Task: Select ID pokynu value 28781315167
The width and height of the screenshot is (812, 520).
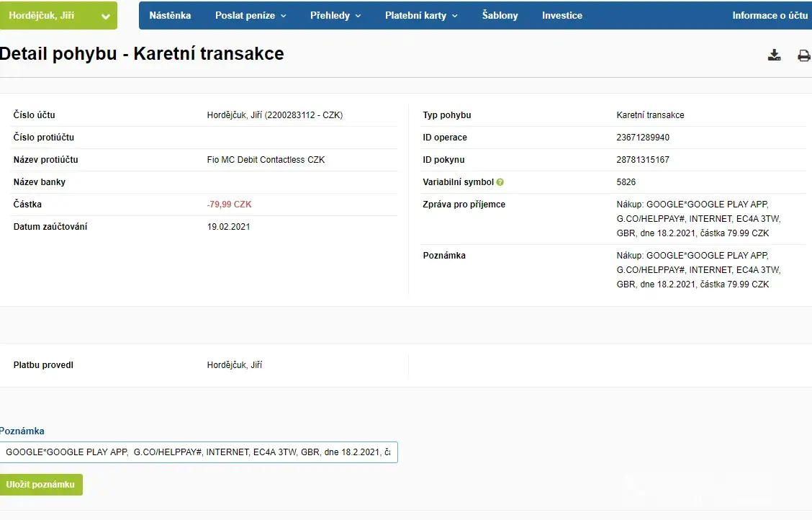Action: pos(643,160)
